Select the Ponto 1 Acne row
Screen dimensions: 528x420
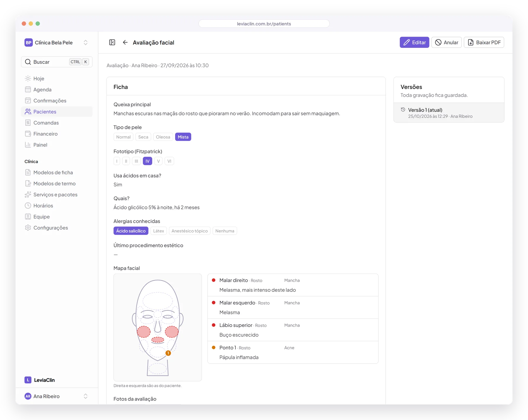point(293,352)
